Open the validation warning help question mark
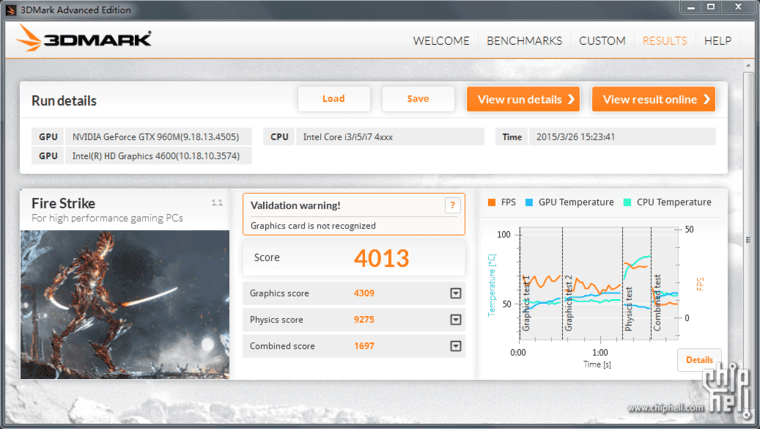Viewport: 760px width, 429px height. click(x=452, y=206)
